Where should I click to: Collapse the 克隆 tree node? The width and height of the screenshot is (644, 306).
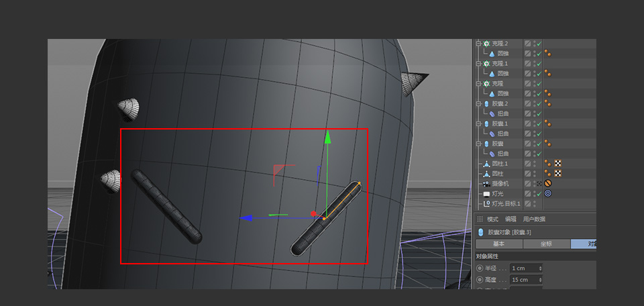(478, 83)
